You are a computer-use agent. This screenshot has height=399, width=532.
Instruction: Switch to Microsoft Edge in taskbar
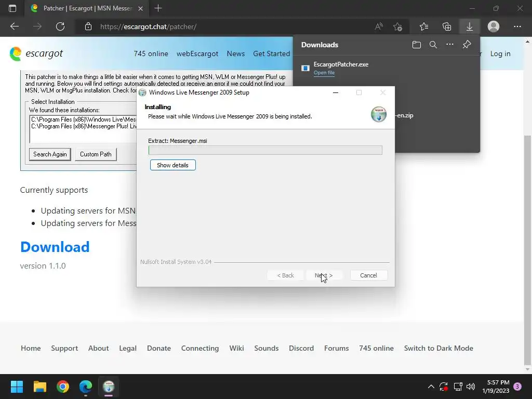coord(86,386)
